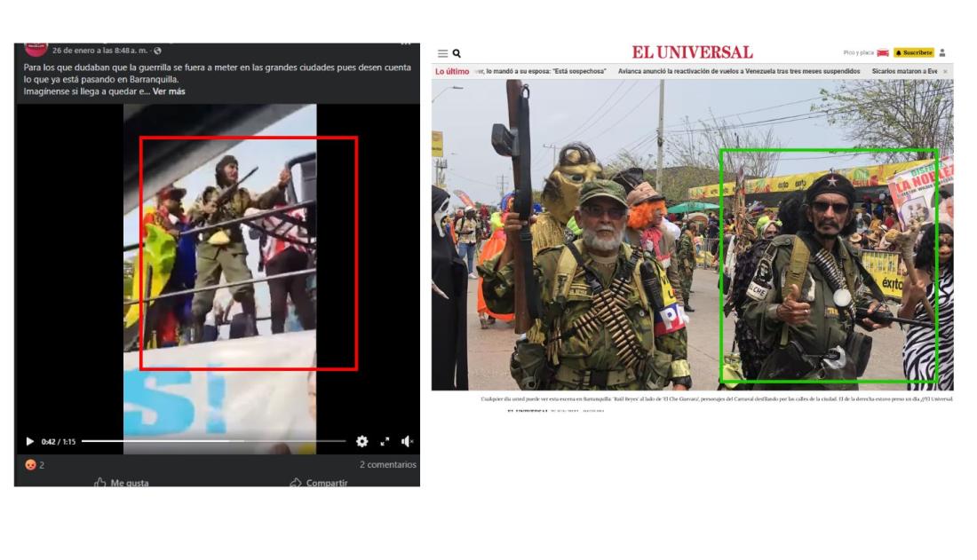Go to El Universal homepage logo
Viewport: 977px width, 560px height.
point(692,52)
